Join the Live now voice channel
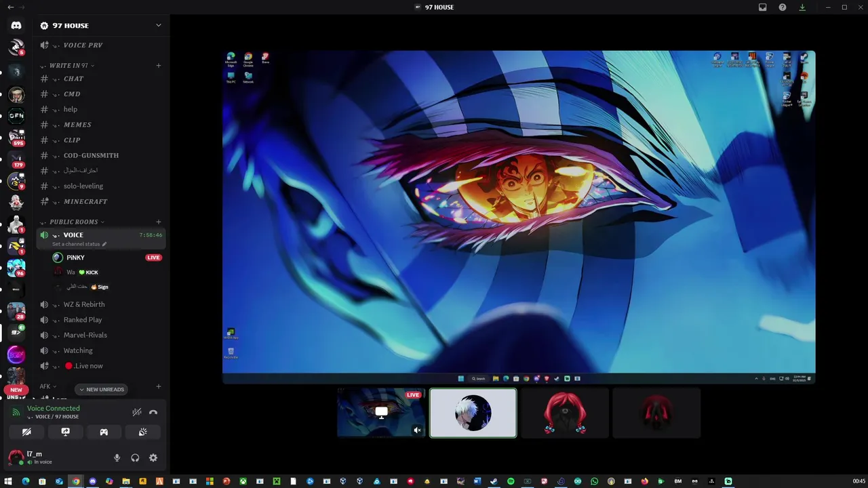This screenshot has height=488, width=868. [x=102, y=366]
